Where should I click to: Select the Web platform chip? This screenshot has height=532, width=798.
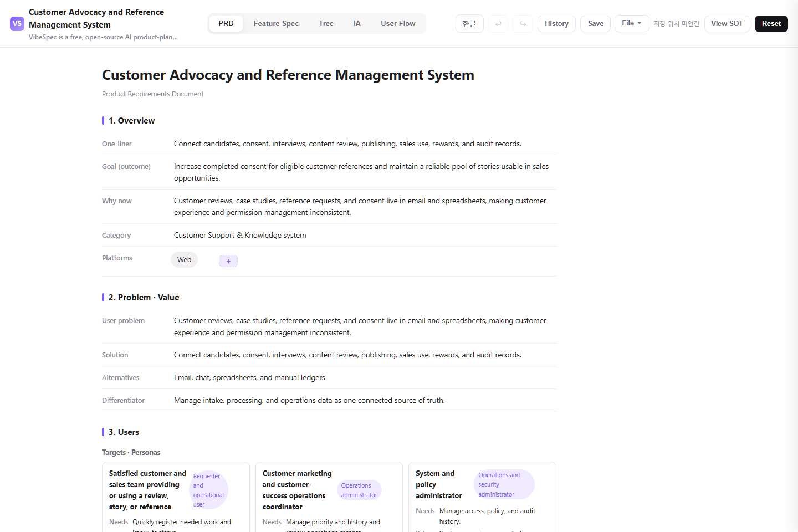pyautogui.click(x=185, y=260)
